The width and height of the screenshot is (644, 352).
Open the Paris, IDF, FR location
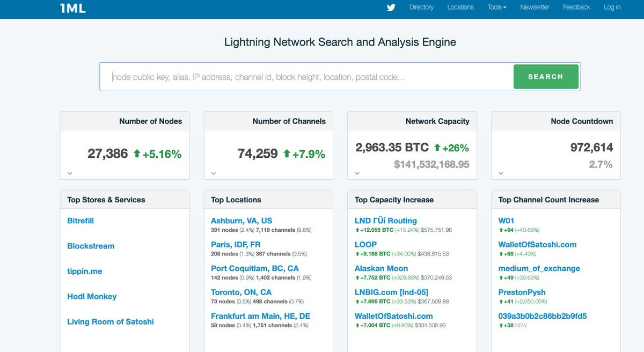pyautogui.click(x=236, y=244)
